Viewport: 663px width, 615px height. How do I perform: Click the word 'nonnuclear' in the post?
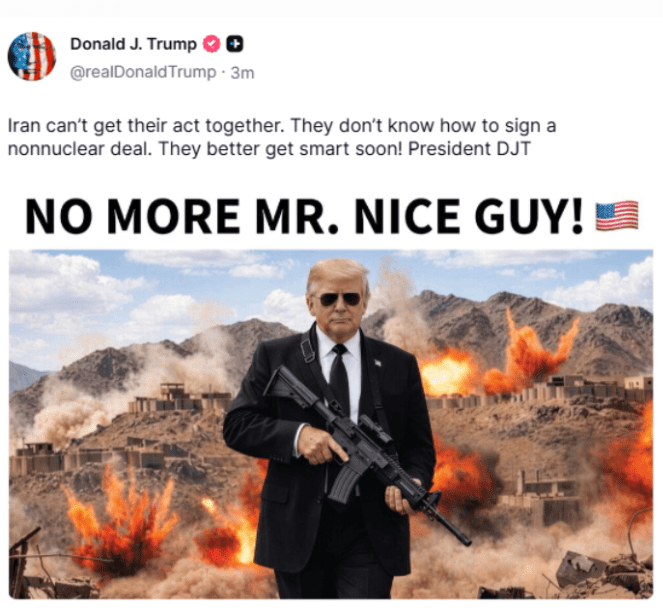tap(55, 149)
